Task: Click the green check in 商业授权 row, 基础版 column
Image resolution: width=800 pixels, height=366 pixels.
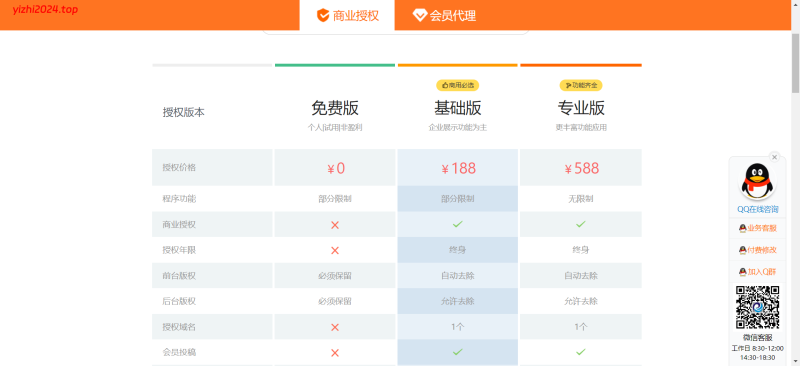Action: [x=458, y=224]
